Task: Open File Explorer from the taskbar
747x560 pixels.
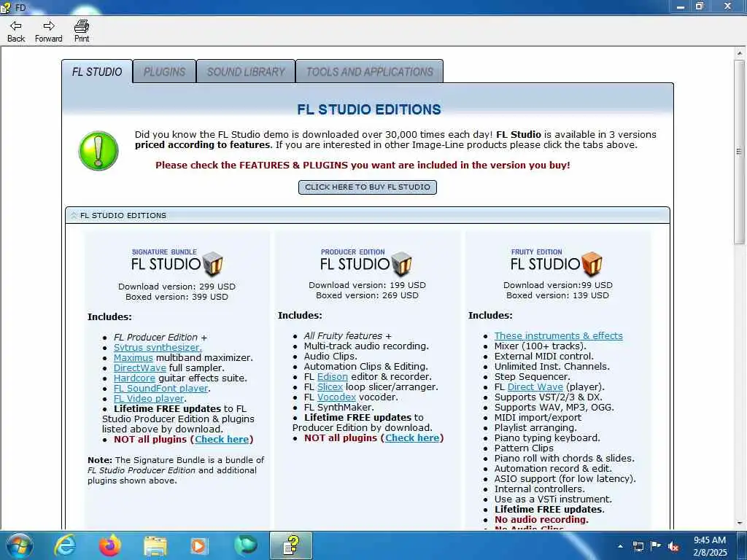Action: pyautogui.click(x=155, y=545)
